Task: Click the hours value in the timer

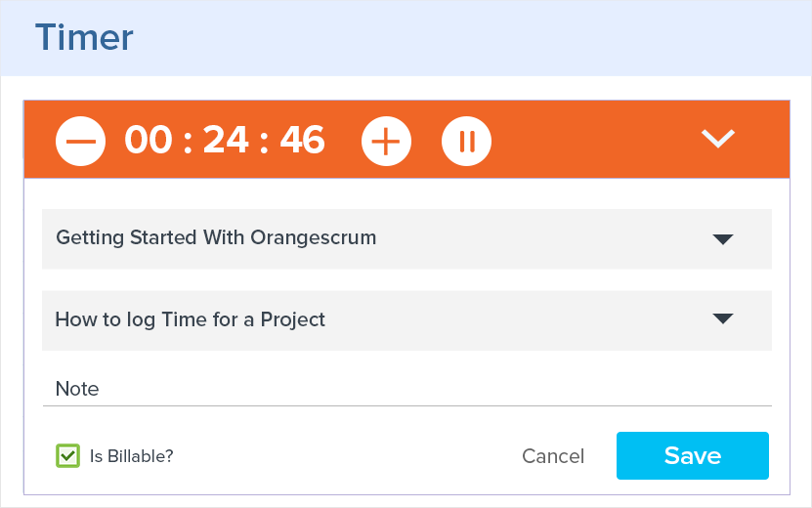Action: point(149,141)
